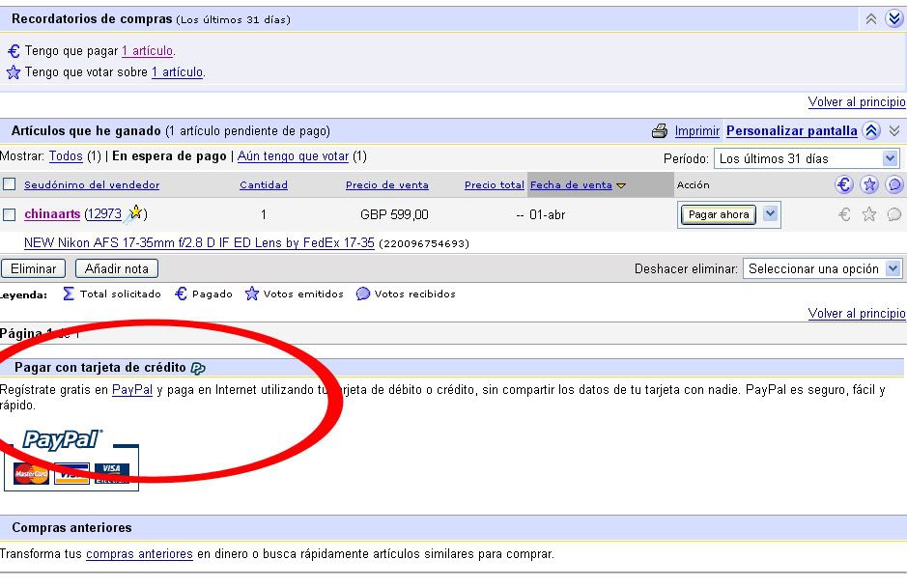This screenshot has height=588, width=907.
Task: Click the star votes-emitted header icon
Action: pos(869,184)
